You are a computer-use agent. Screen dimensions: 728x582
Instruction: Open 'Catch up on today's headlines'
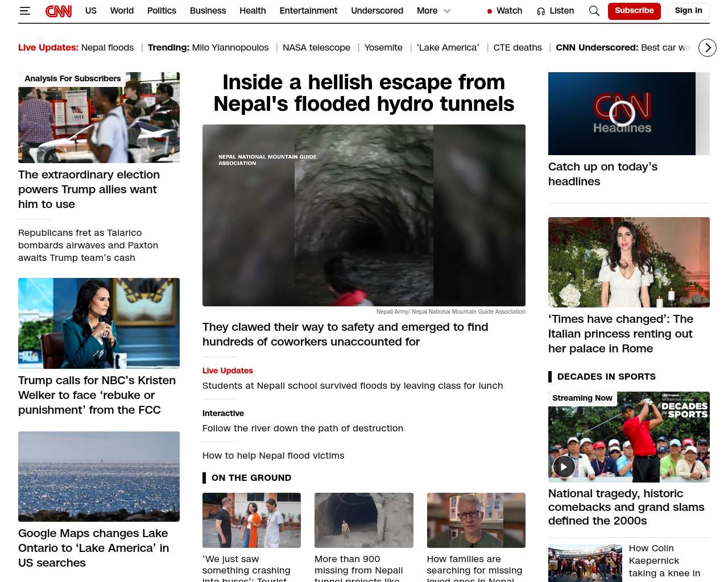tap(603, 174)
